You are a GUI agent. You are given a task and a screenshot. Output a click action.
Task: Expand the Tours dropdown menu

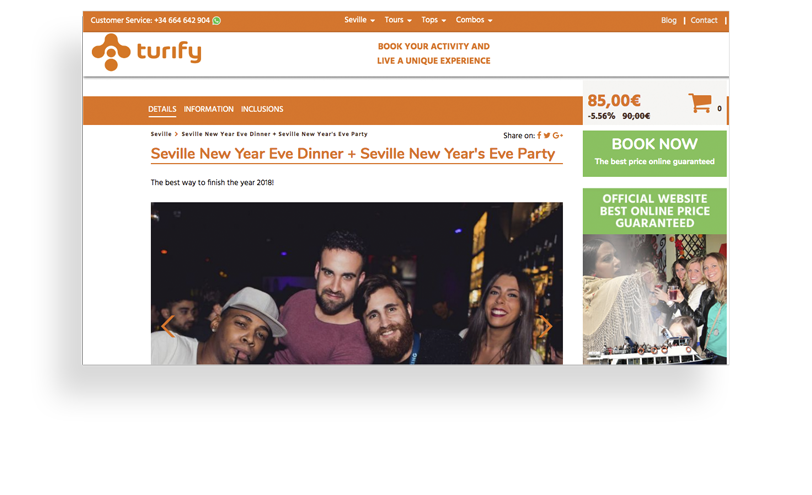pyautogui.click(x=398, y=20)
